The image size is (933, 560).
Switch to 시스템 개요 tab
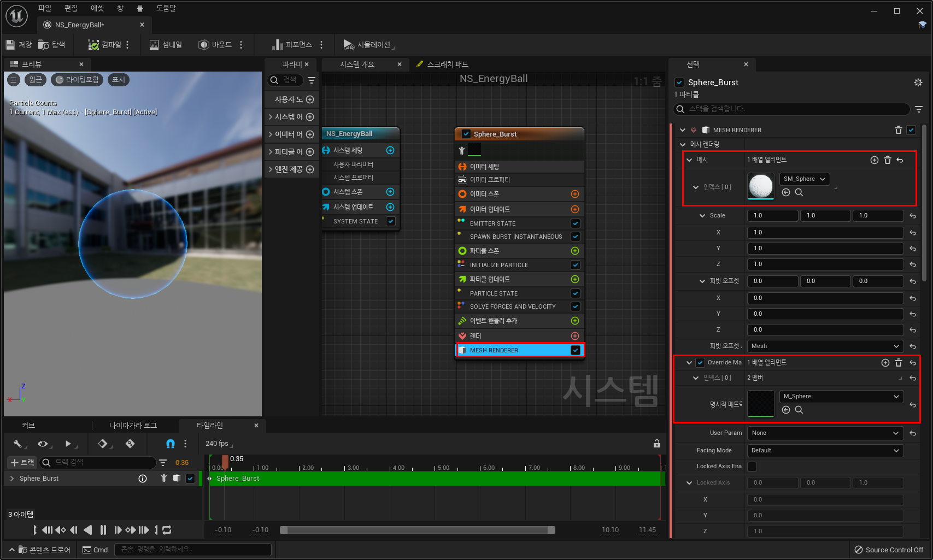pyautogui.click(x=357, y=64)
